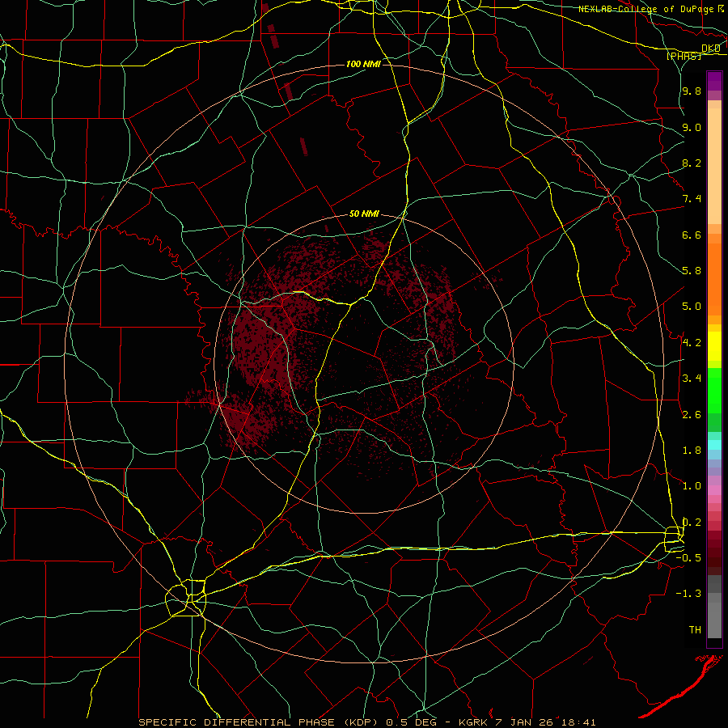Viewport: 728px width, 728px height.
Task: Click the "TH" threshold label on the scale
Action: click(x=695, y=630)
